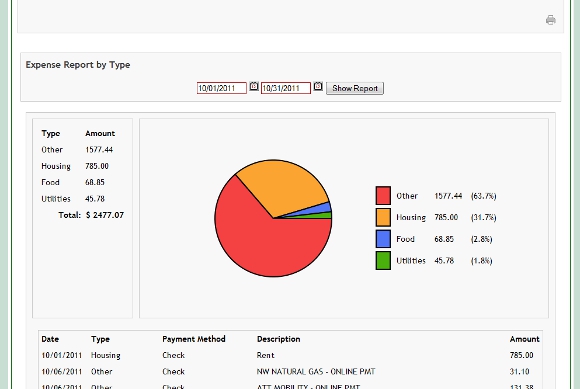Click the Expense Report by Type heading

(x=78, y=65)
